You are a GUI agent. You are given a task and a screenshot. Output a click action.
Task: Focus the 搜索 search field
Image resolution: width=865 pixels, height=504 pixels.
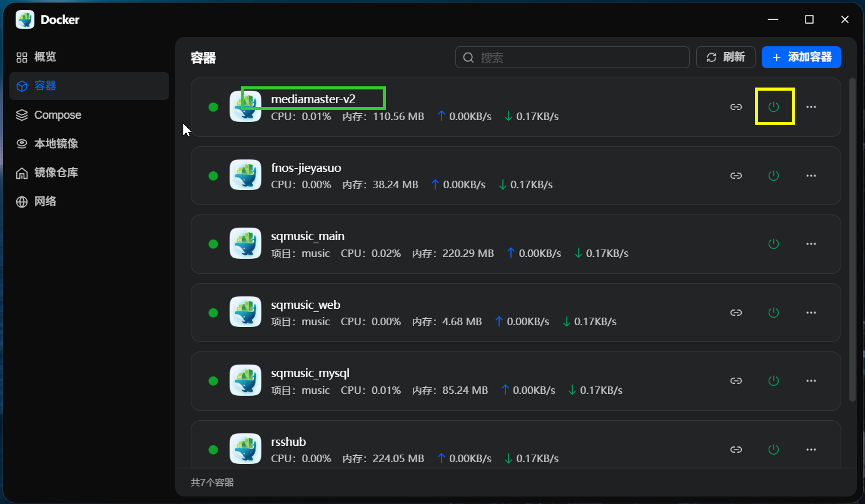coord(572,57)
